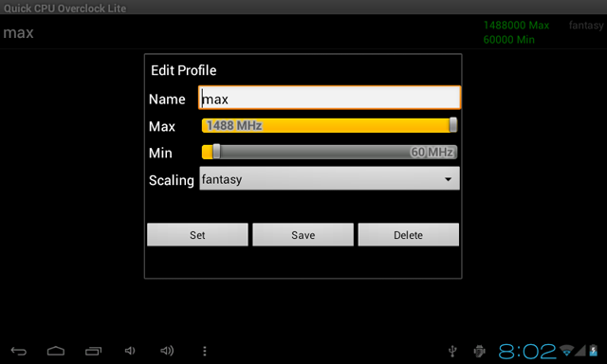The width and height of the screenshot is (607, 364).
Task: Tap the 8:02 system clock
Action: pyautogui.click(x=527, y=352)
